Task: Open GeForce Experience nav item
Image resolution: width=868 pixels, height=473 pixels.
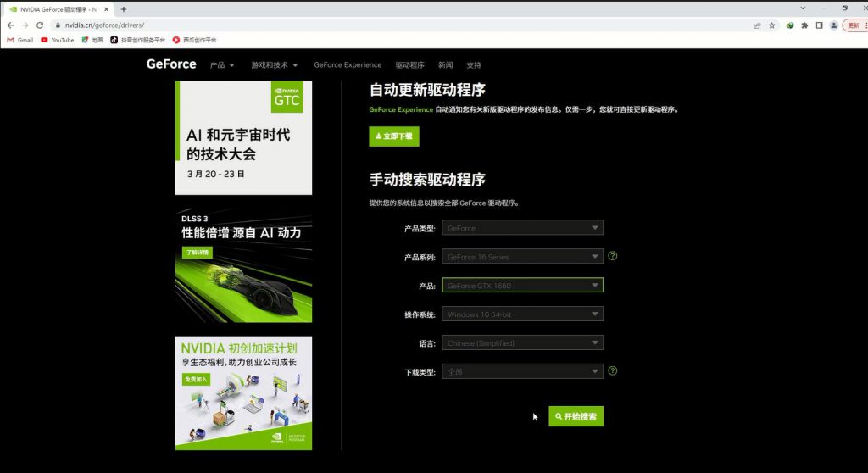Action: click(348, 65)
